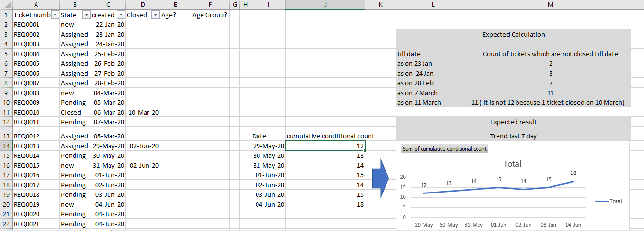The height and width of the screenshot is (231, 644).
Task: Select cell containing REQ0010
Action: coord(36,112)
